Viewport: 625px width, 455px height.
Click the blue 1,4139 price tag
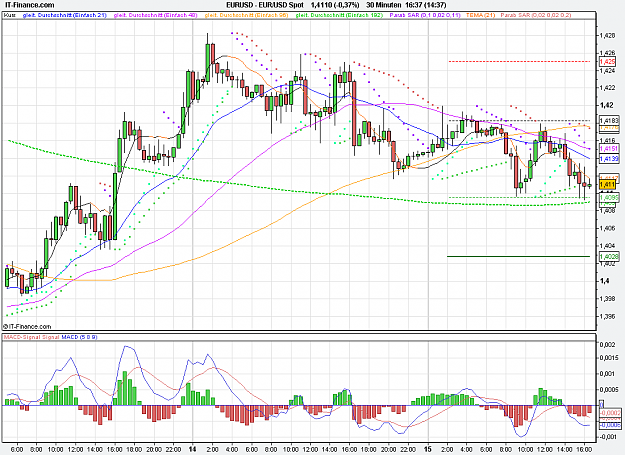[x=609, y=159]
